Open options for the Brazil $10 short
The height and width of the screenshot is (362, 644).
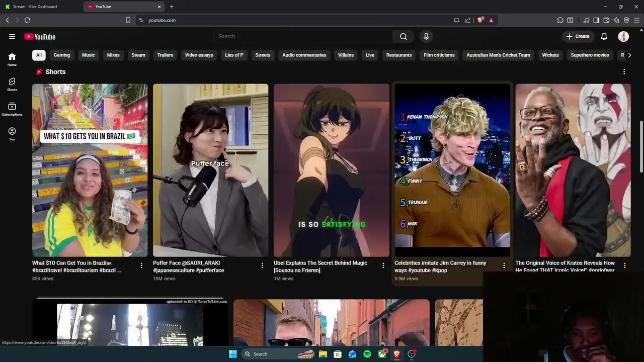click(141, 265)
